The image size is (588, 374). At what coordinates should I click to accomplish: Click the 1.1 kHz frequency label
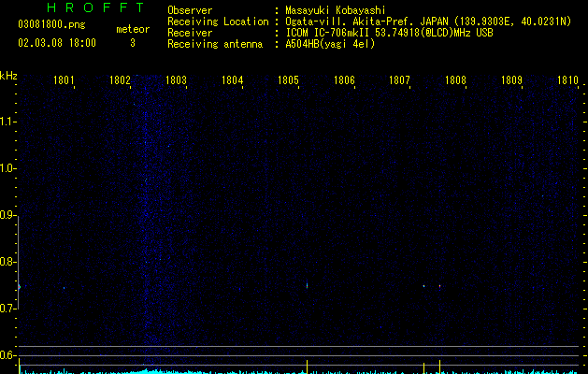pyautogui.click(x=7, y=122)
